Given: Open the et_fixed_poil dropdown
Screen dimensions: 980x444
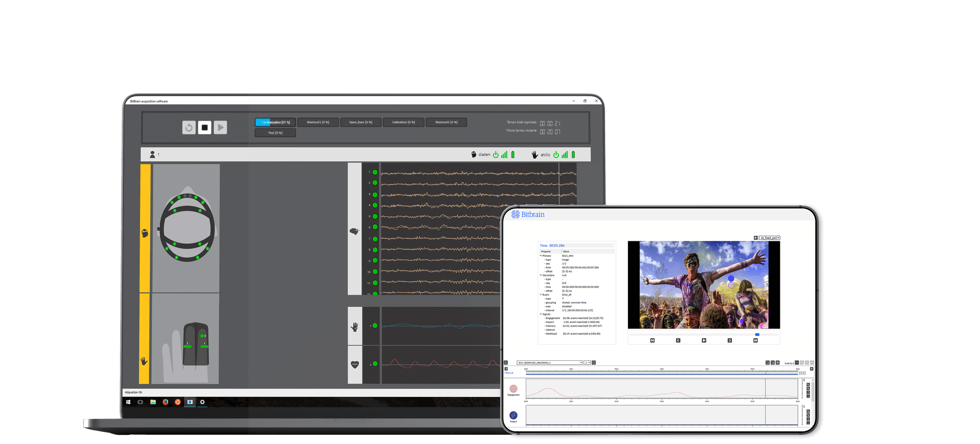Looking at the screenshot, I should click(770, 238).
